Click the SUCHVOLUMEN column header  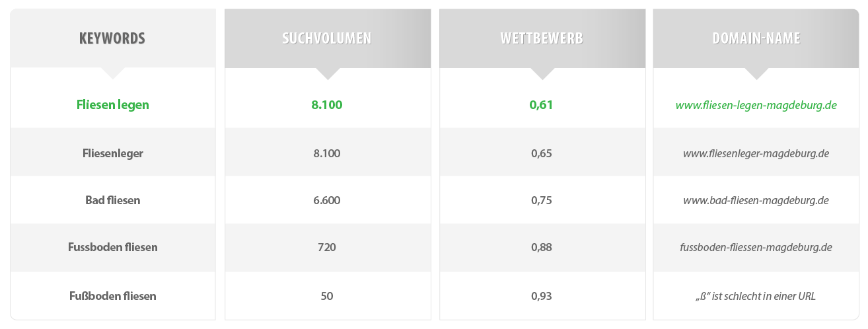[327, 38]
